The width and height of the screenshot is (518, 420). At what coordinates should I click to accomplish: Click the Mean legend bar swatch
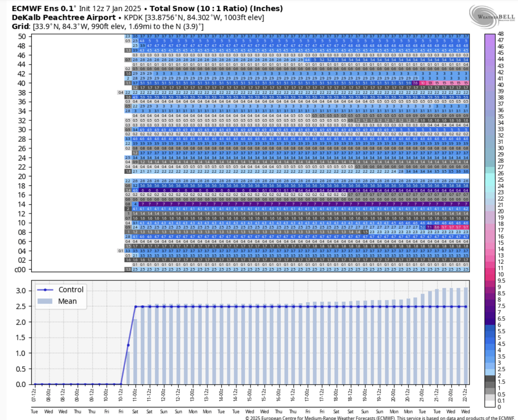pyautogui.click(x=45, y=301)
